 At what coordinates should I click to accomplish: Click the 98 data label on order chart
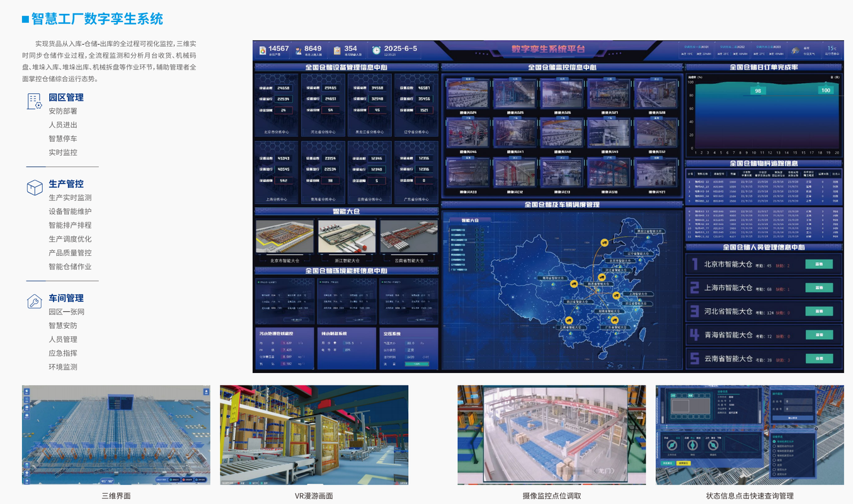tap(758, 91)
